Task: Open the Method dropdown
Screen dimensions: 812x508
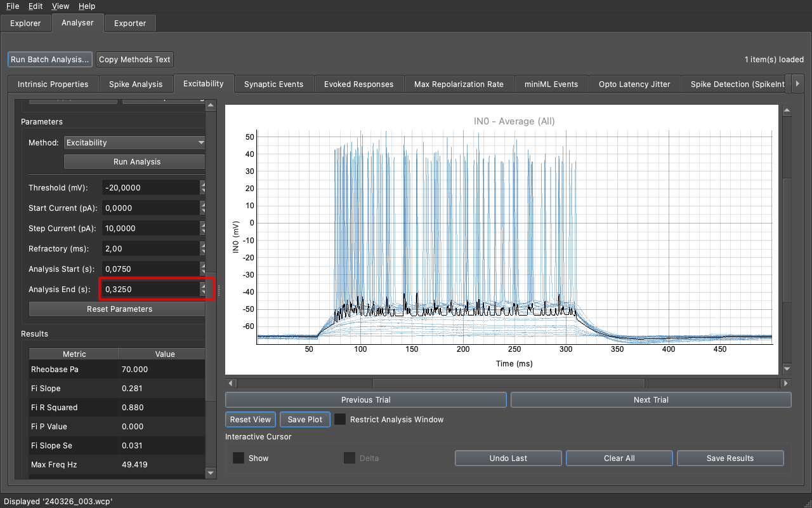Action: tap(135, 143)
